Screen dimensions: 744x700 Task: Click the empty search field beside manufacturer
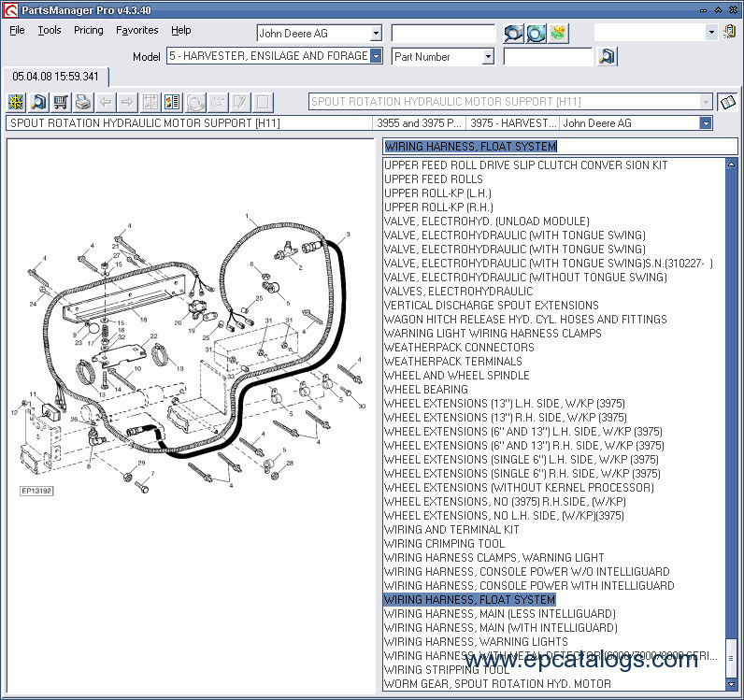tap(443, 34)
